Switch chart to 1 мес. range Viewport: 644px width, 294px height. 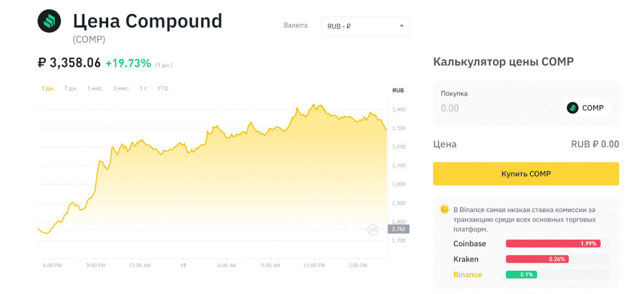pos(96,88)
